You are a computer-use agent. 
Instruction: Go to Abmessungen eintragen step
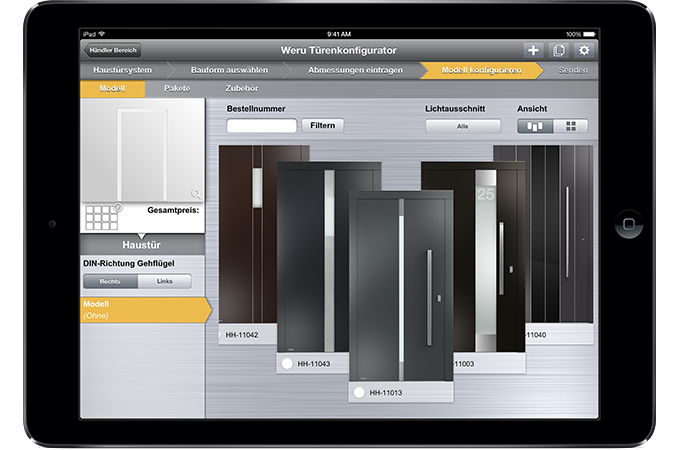pos(355,70)
